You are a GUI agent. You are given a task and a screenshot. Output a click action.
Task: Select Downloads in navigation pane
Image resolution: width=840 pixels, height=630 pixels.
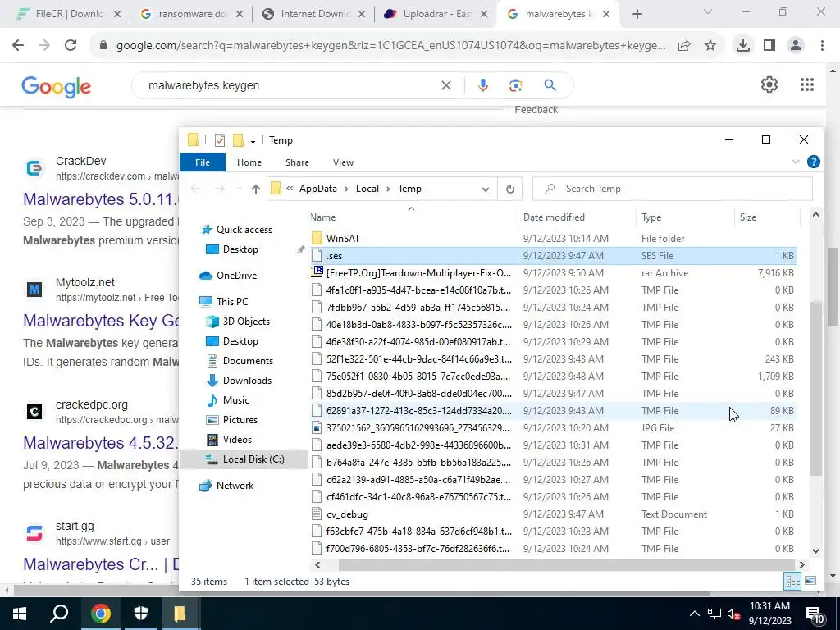pyautogui.click(x=247, y=381)
